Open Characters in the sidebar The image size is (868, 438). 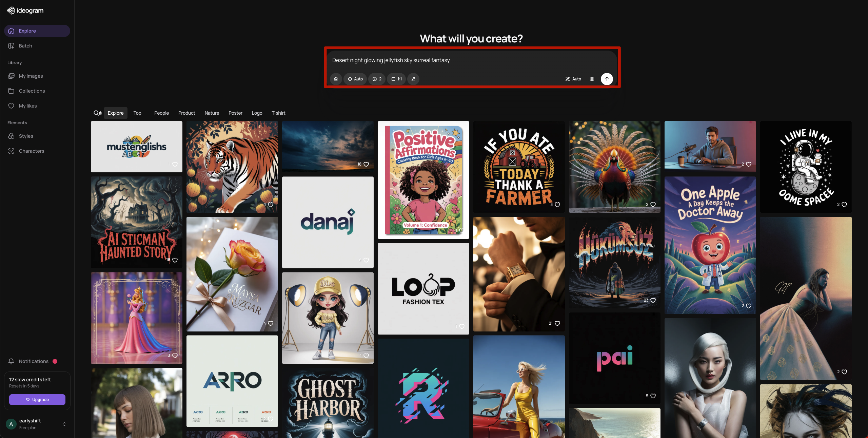point(31,151)
